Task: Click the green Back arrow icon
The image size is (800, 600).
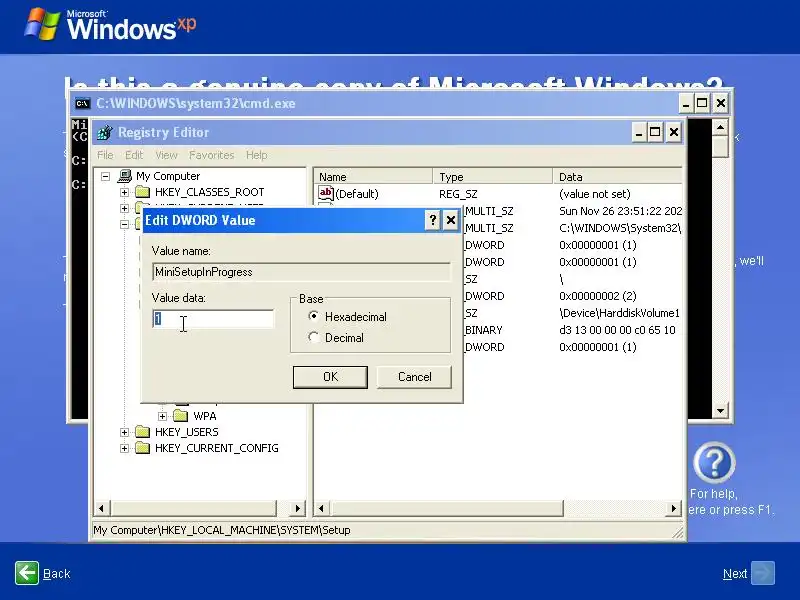Action: click(27, 573)
